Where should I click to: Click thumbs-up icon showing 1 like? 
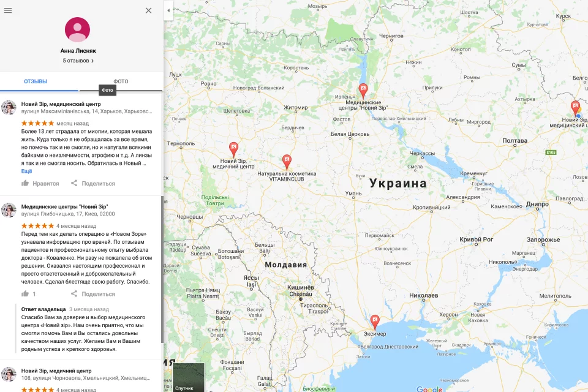coord(25,294)
